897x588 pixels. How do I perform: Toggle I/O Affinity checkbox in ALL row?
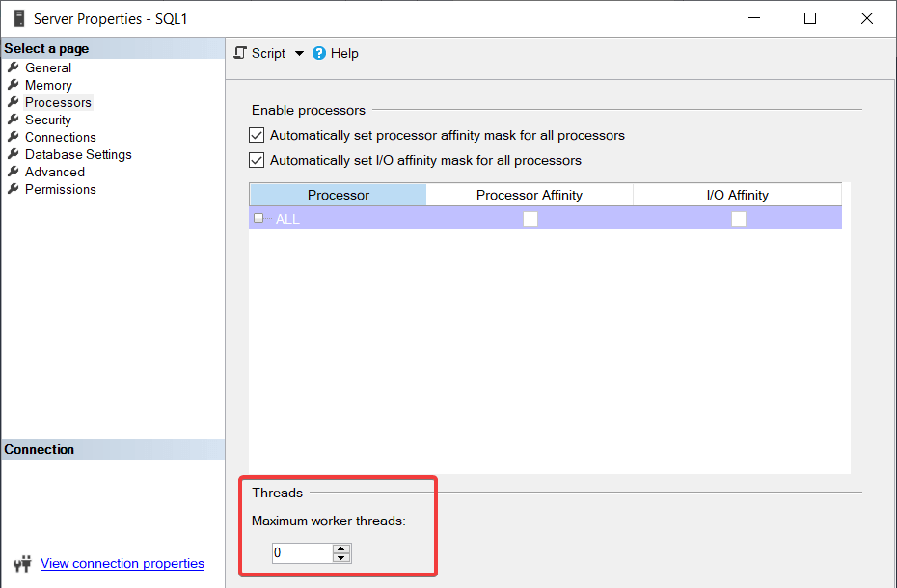[x=738, y=219]
